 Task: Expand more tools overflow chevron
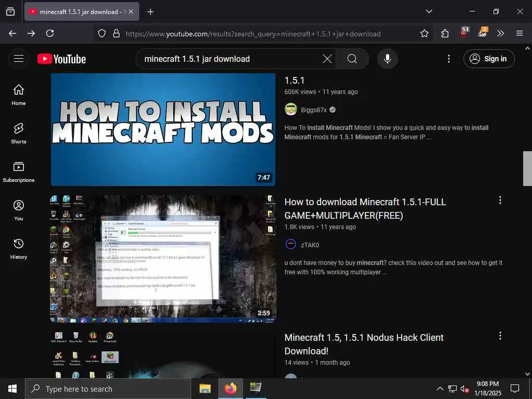[x=500, y=33]
